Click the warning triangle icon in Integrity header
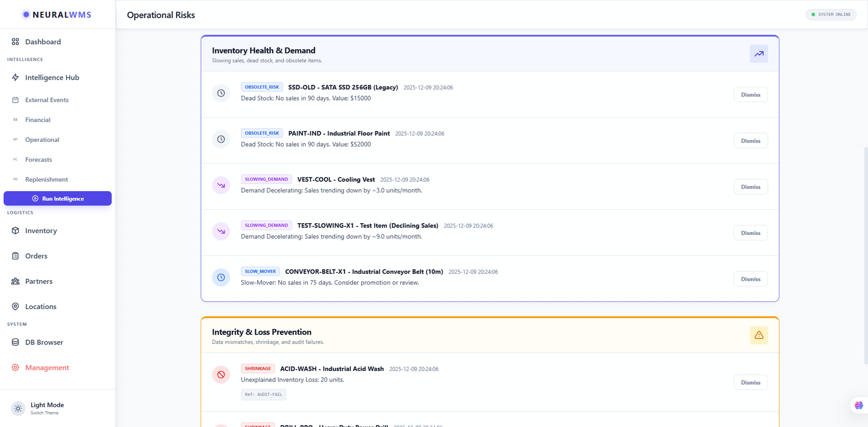Viewport: 868px width, 427px height. pyautogui.click(x=759, y=335)
